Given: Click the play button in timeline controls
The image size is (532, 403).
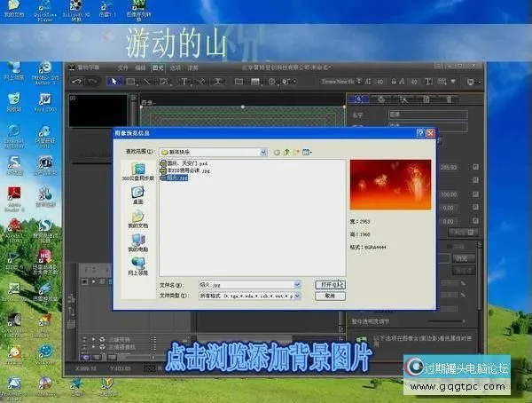Looking at the screenshot, I should pos(94,281).
